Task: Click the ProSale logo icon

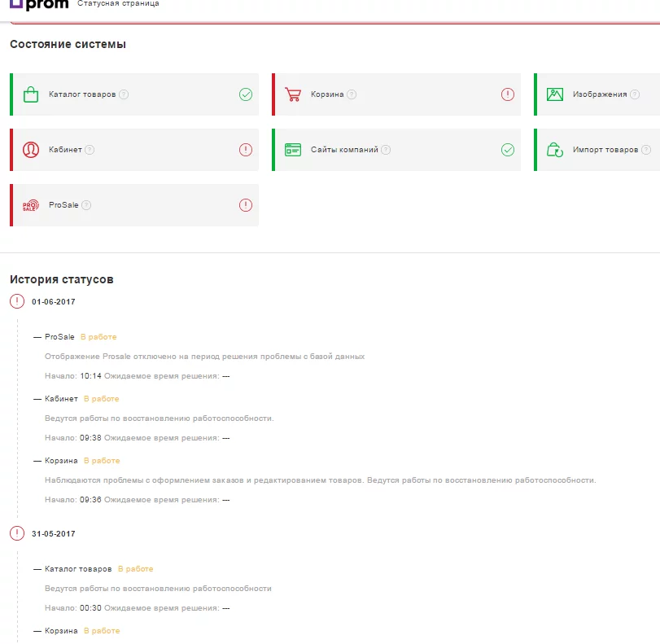Action: click(x=31, y=205)
